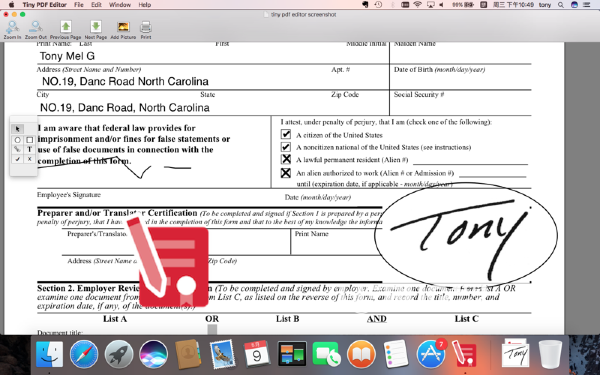Select the checkmark stamp tool
Screen dimensions: 600x375
point(17,159)
